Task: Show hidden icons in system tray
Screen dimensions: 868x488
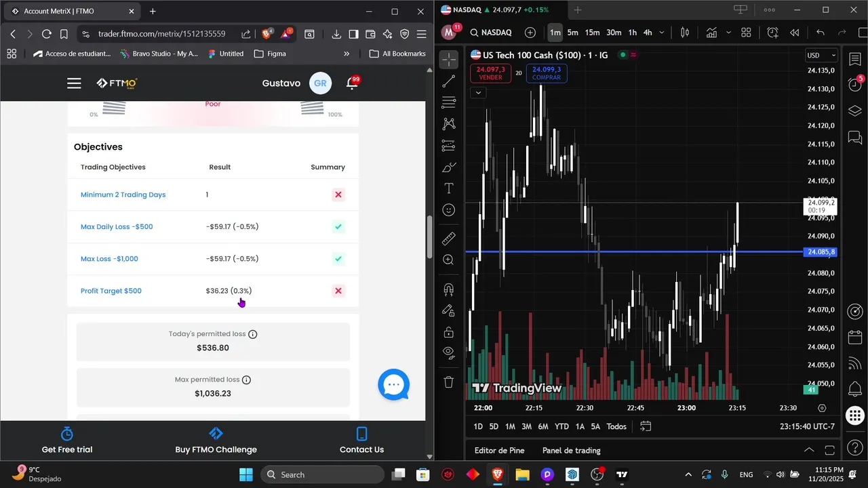Action: click(x=688, y=474)
